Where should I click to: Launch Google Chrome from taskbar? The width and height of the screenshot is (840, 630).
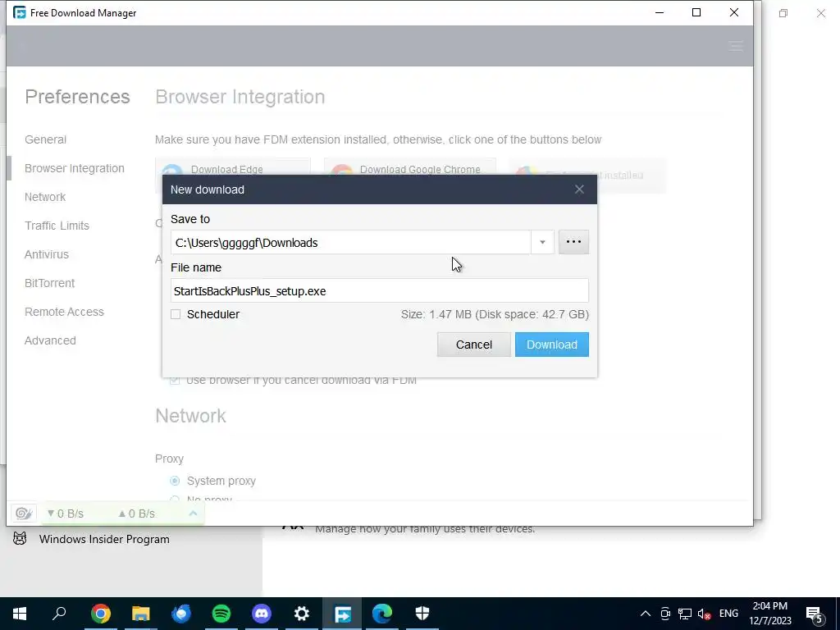pos(101,614)
